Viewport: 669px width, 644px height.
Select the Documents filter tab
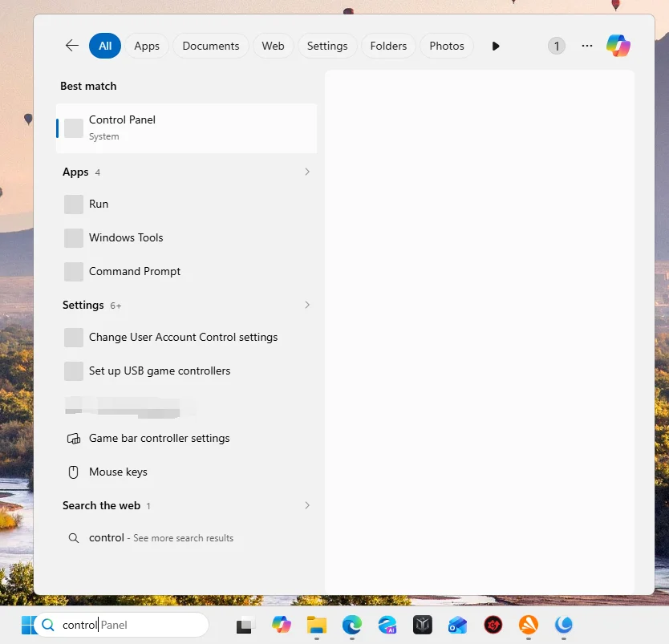211,46
